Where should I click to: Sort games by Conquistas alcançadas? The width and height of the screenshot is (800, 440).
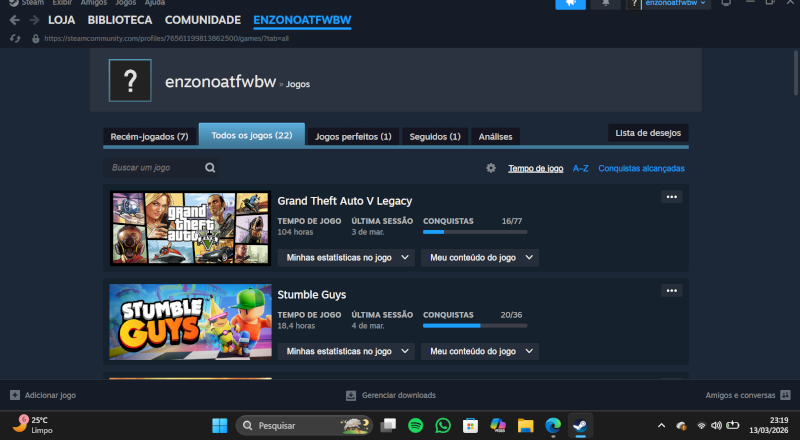click(x=641, y=168)
